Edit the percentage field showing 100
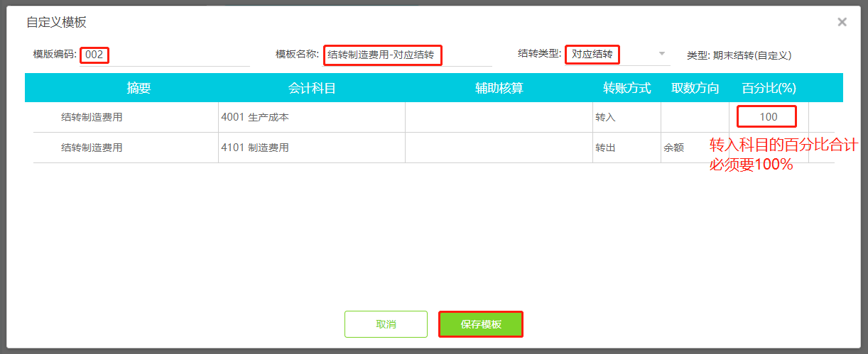 tap(767, 116)
